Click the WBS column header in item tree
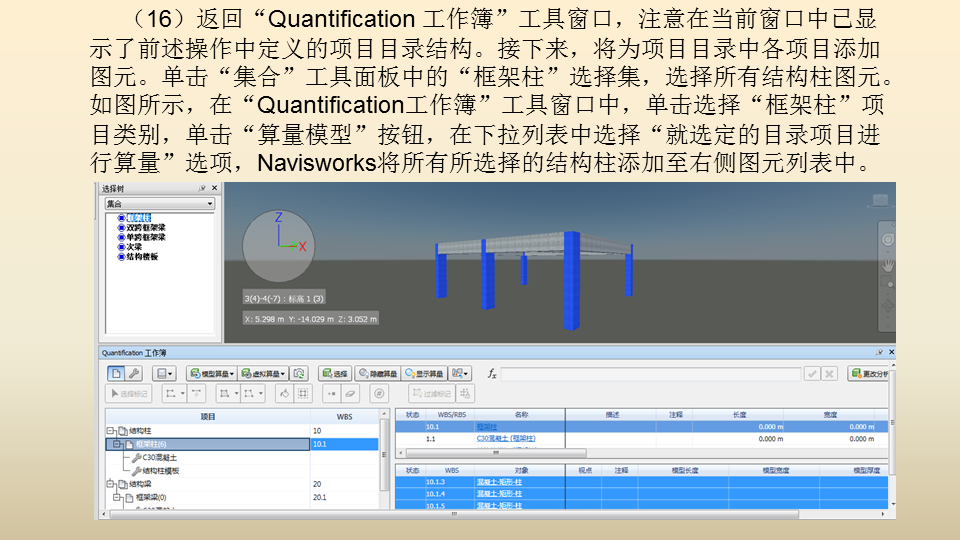Image resolution: width=960 pixels, height=540 pixels. pyautogui.click(x=345, y=417)
